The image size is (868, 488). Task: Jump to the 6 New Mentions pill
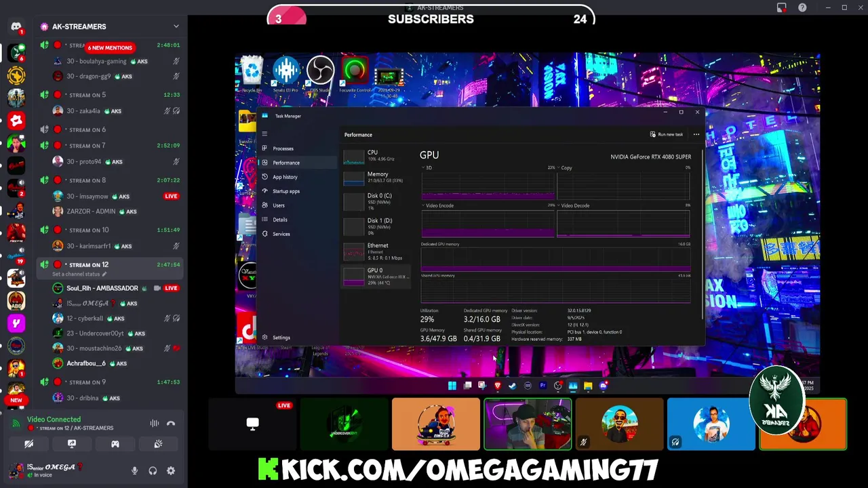click(x=110, y=47)
